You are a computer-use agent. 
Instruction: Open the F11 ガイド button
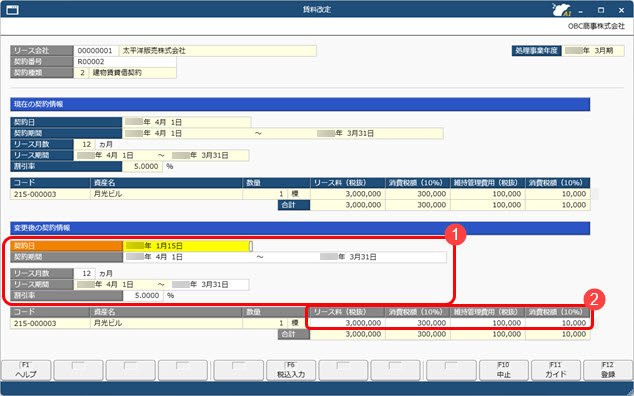click(x=556, y=370)
